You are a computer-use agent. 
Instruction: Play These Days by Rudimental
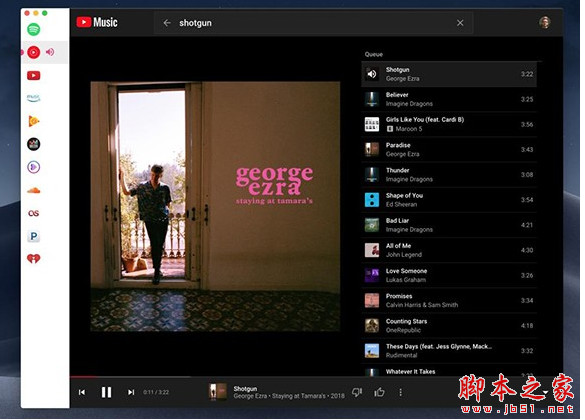[449, 351]
